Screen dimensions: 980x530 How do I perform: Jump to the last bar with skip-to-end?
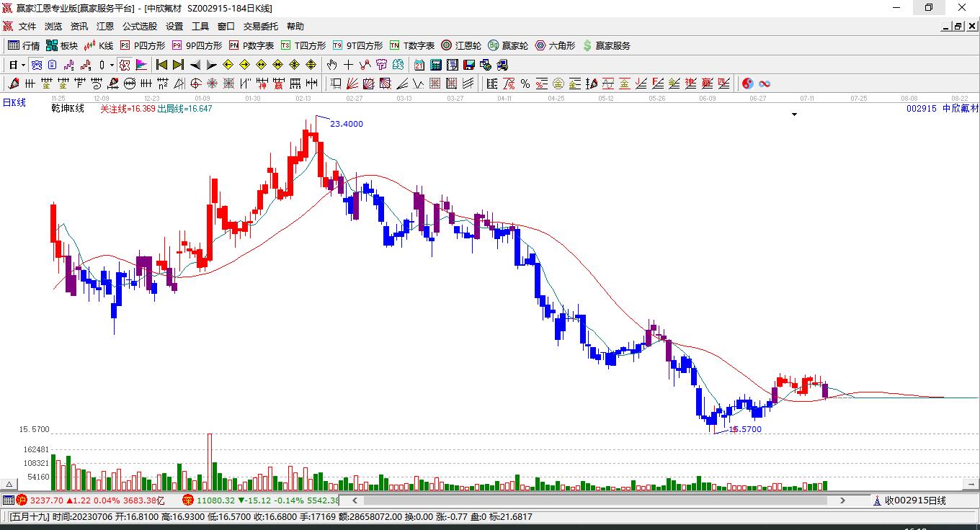pyautogui.click(x=178, y=65)
